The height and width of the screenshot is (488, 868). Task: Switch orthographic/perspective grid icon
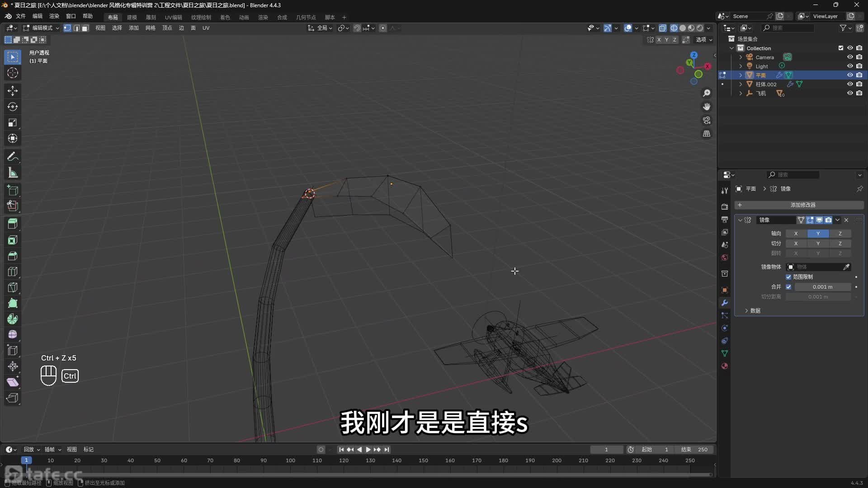tap(707, 134)
